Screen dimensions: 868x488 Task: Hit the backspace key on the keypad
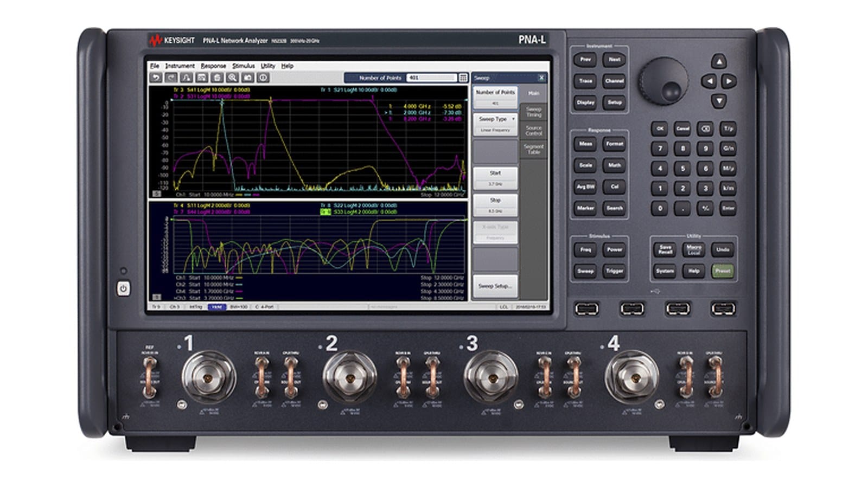pyautogui.click(x=705, y=129)
